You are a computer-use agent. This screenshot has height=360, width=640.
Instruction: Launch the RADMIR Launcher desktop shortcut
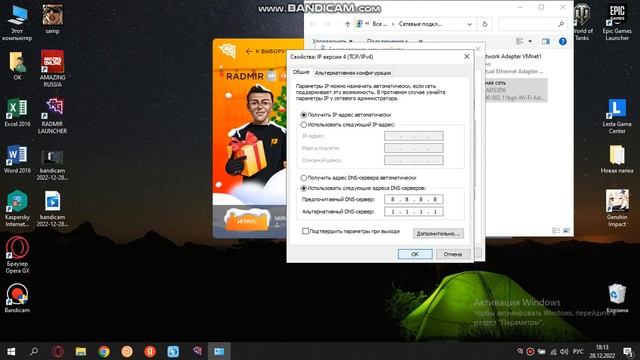[x=52, y=116]
